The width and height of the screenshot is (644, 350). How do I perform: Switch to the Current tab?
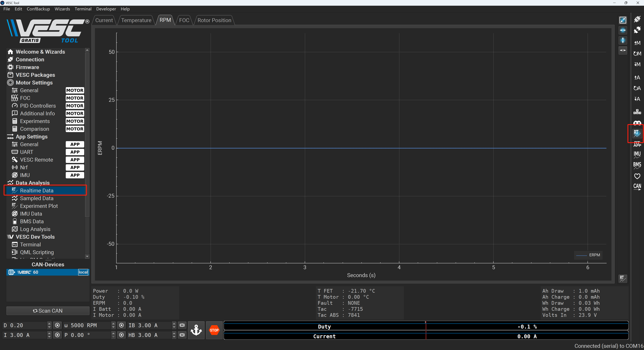pos(104,20)
